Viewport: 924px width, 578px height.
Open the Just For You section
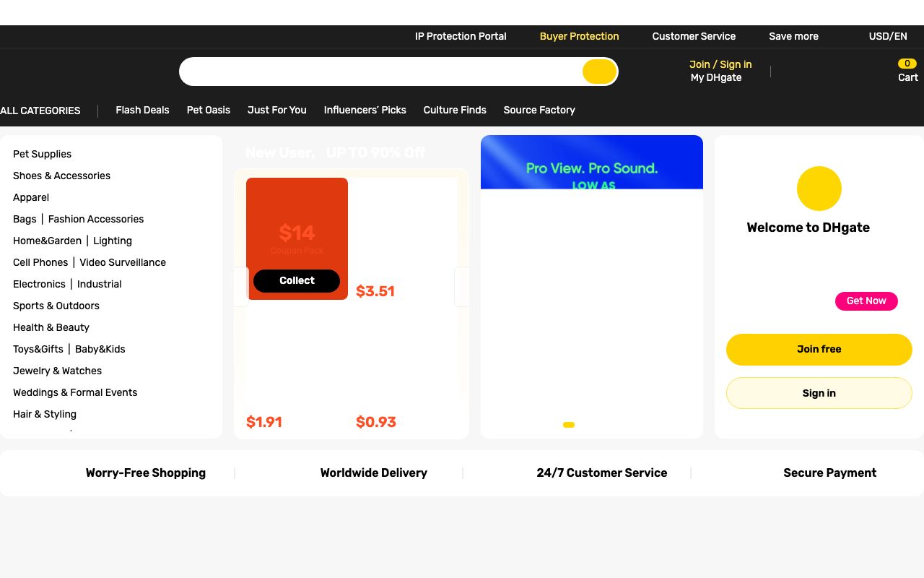coord(277,110)
